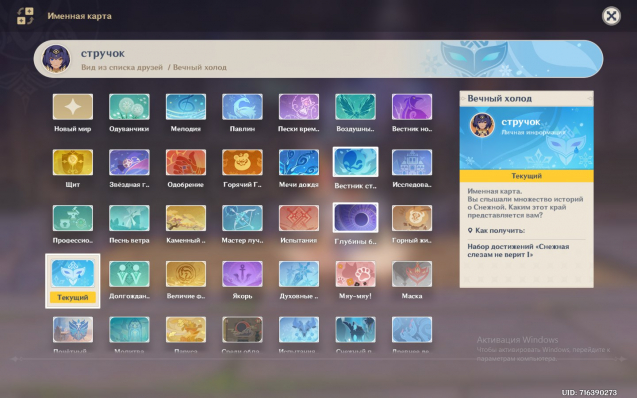Close the Именная карта screen
The width and height of the screenshot is (637, 398).
[x=611, y=16]
